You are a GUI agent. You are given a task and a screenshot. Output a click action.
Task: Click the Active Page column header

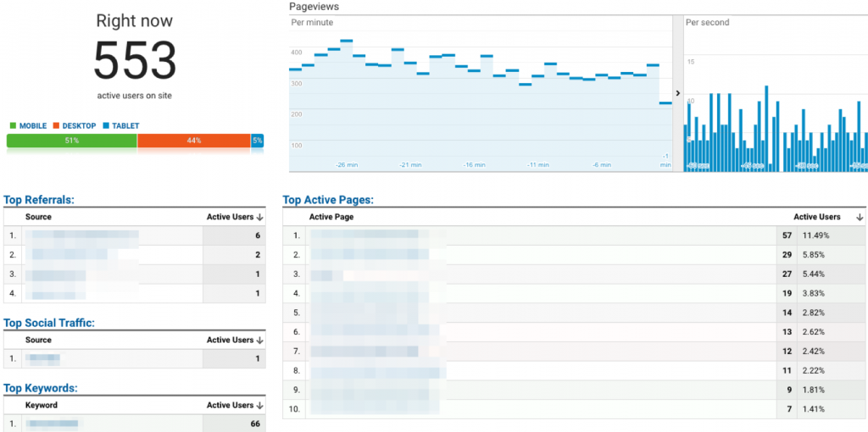pos(331,218)
